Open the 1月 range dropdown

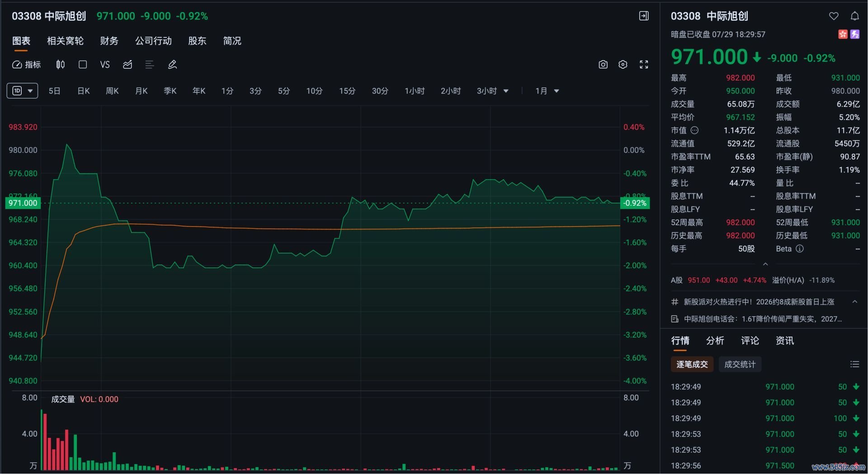pos(547,91)
